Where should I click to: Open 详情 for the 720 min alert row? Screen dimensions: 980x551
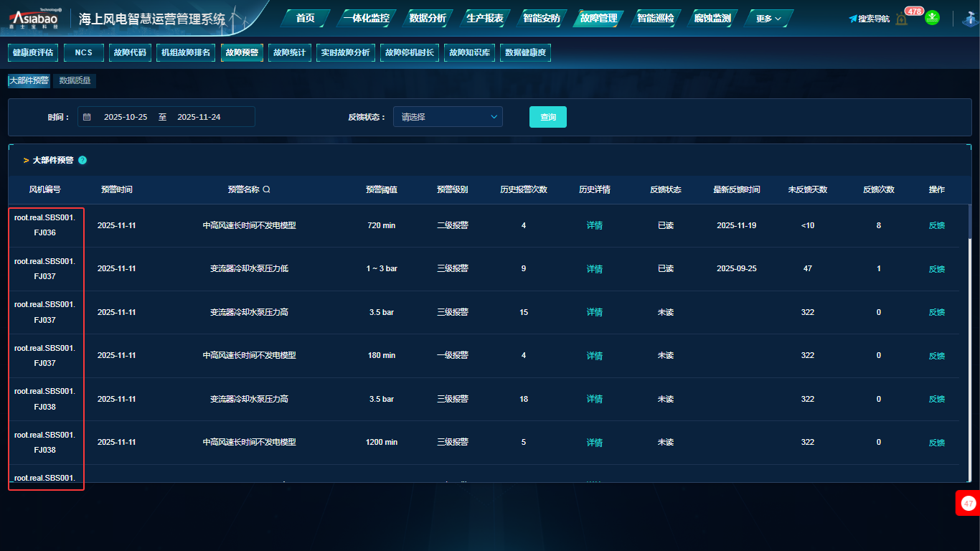(x=594, y=225)
